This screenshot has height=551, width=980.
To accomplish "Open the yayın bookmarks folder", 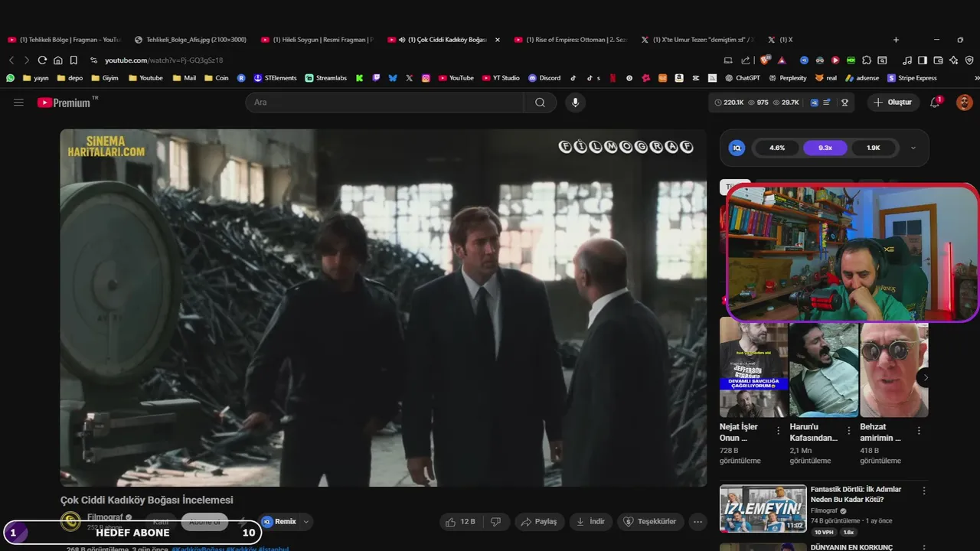I will pos(36,78).
